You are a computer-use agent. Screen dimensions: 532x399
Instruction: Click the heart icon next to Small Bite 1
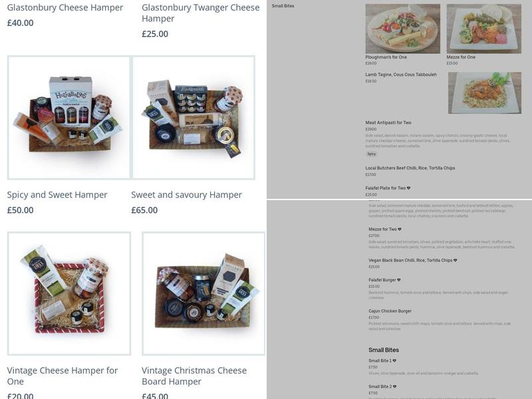click(394, 360)
